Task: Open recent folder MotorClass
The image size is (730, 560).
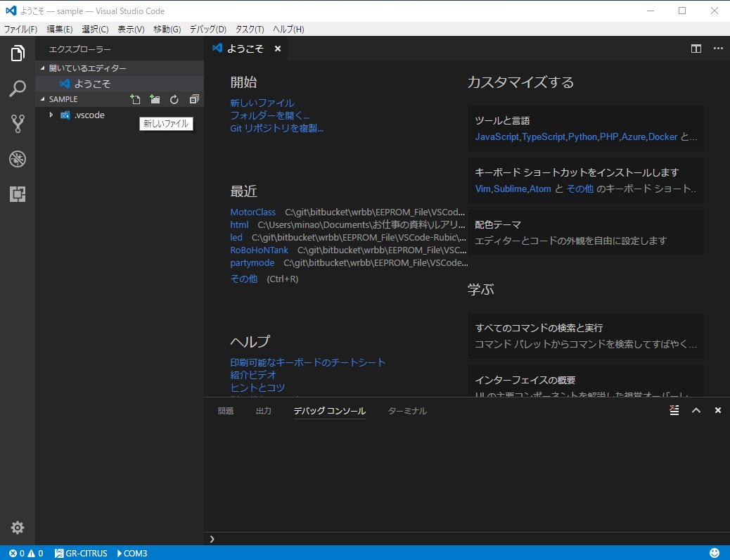Action: click(x=252, y=212)
